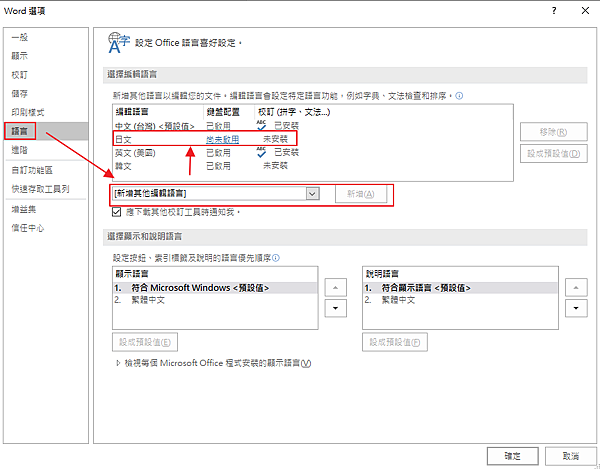Image resolution: width=600 pixels, height=469 pixels.
Task: Click the Office language preferences icon
Action: click(x=119, y=43)
